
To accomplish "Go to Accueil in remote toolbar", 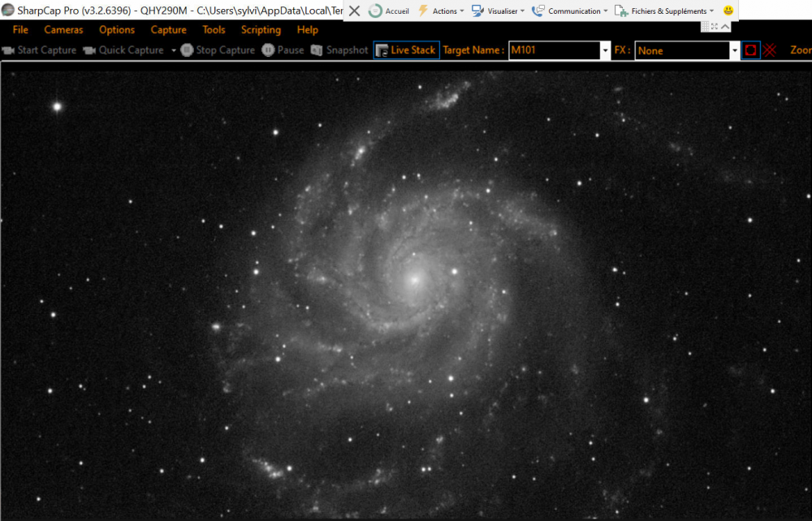I will coord(389,11).
